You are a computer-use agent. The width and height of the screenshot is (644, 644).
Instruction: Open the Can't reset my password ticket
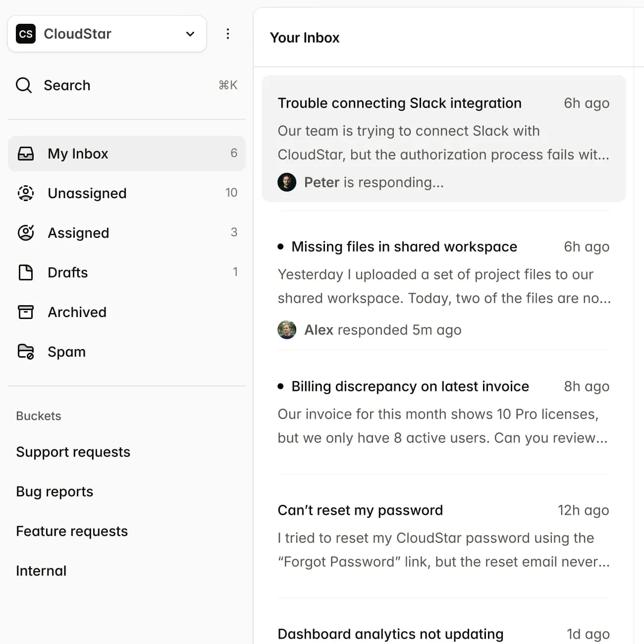pos(360,510)
